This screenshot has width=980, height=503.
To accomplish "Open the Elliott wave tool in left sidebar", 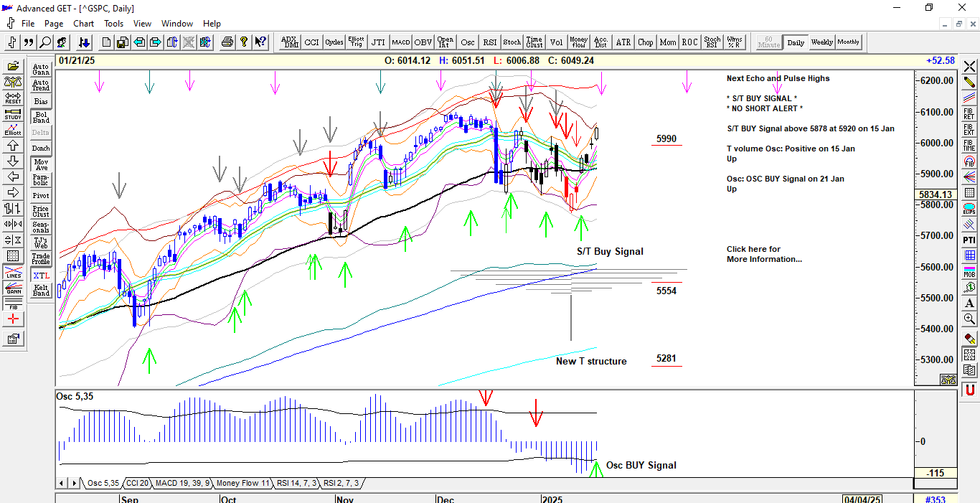I will pyautogui.click(x=13, y=130).
